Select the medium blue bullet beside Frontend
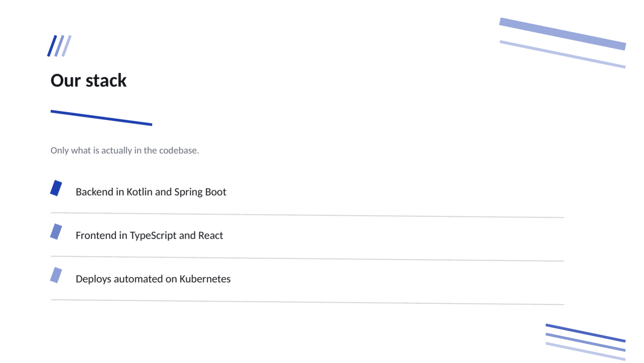 point(56,232)
